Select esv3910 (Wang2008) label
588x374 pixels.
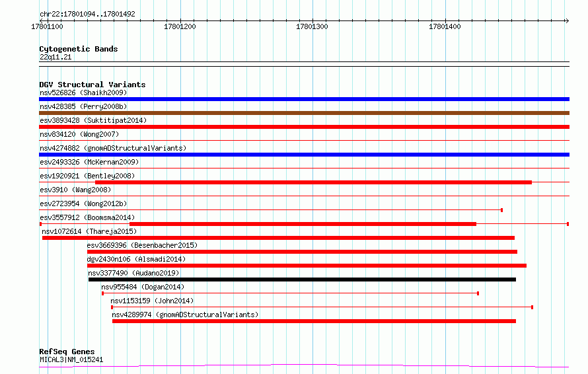tap(75, 190)
